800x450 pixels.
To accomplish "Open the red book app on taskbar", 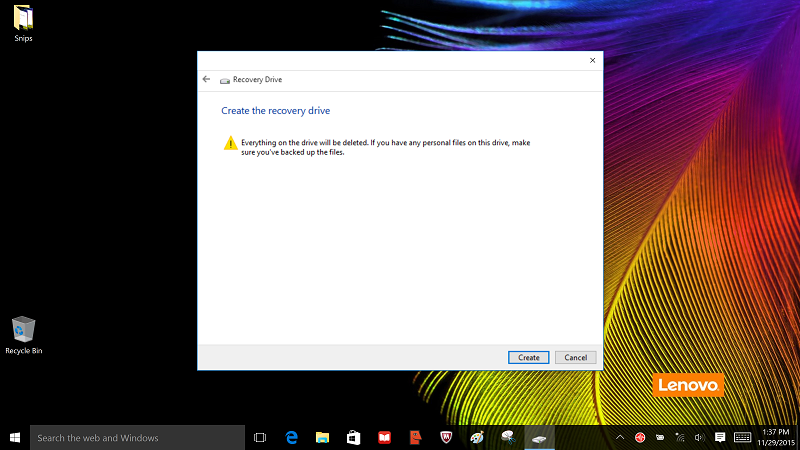I will point(384,438).
